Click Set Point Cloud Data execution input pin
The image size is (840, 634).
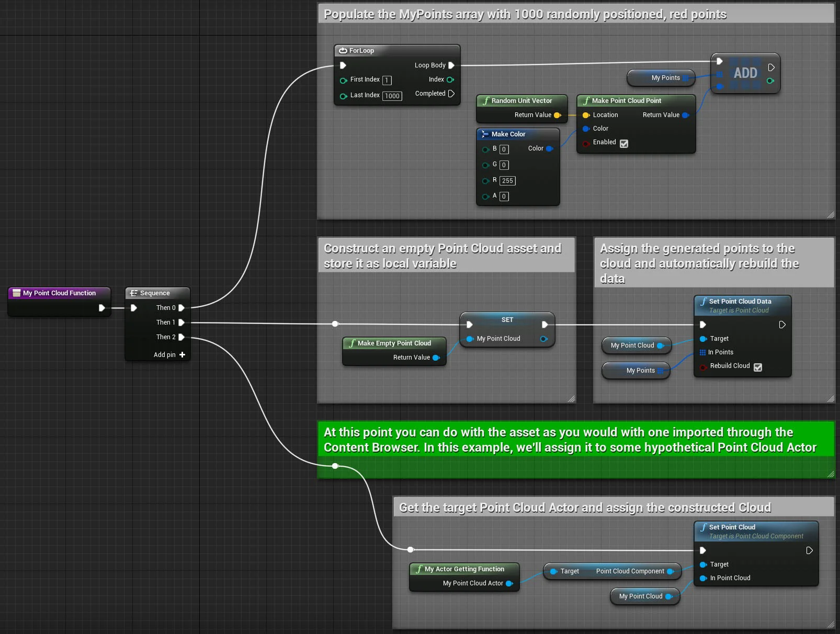coord(703,325)
